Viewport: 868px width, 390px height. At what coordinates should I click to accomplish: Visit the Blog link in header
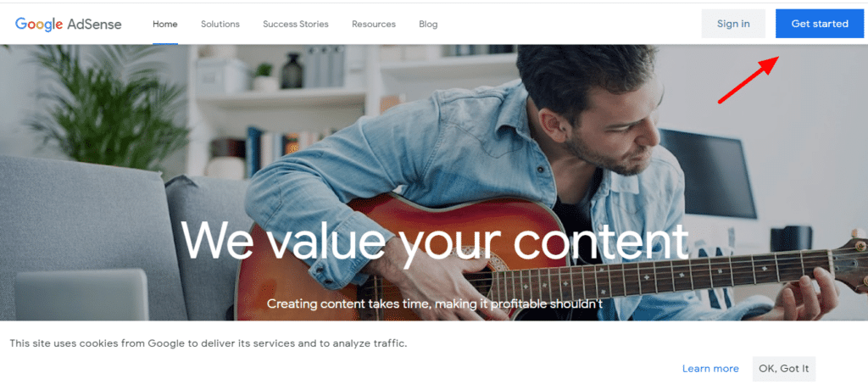pyautogui.click(x=428, y=24)
